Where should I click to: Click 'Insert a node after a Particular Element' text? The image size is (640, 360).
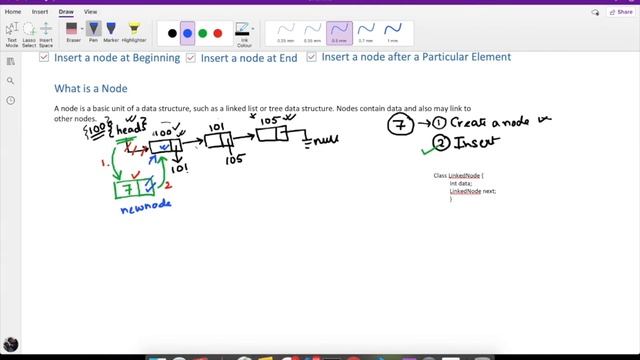pyautogui.click(x=416, y=57)
